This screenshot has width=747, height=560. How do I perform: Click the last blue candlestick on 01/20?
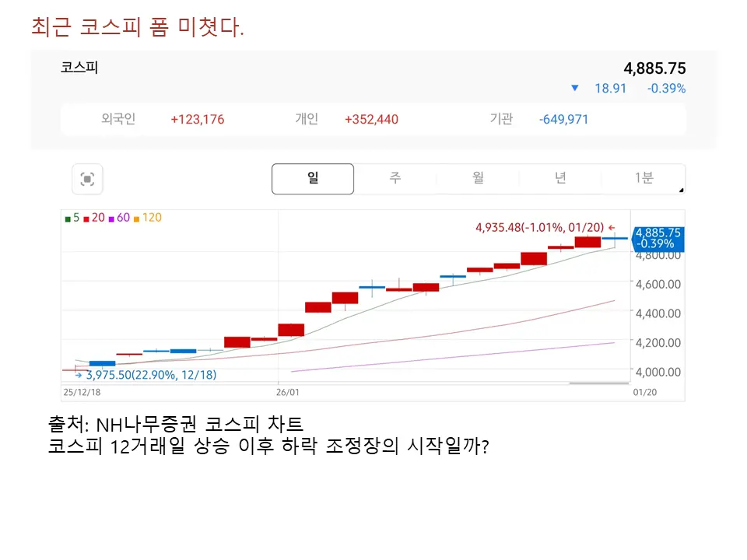tap(615, 240)
